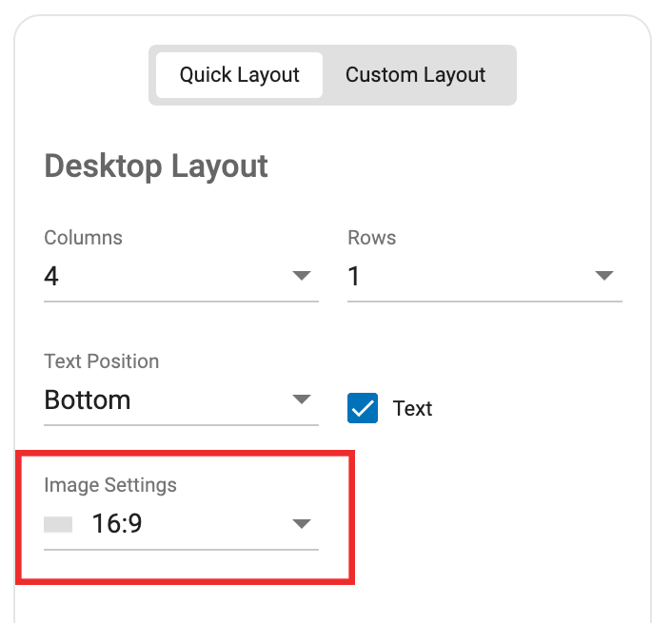The image size is (672, 623).
Task: Click the Columns value 4
Action: pyautogui.click(x=51, y=276)
